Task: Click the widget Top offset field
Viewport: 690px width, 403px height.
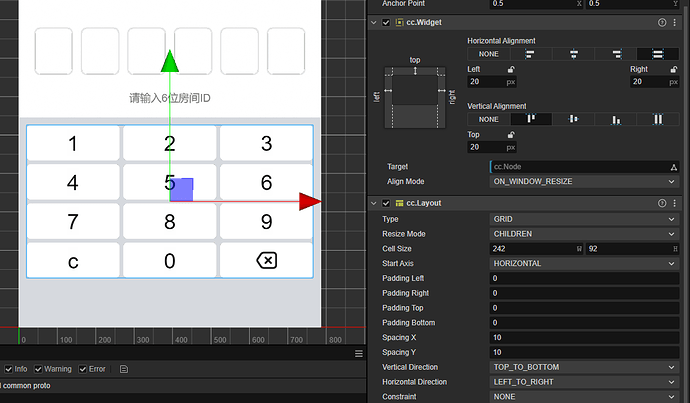Action: pos(492,147)
